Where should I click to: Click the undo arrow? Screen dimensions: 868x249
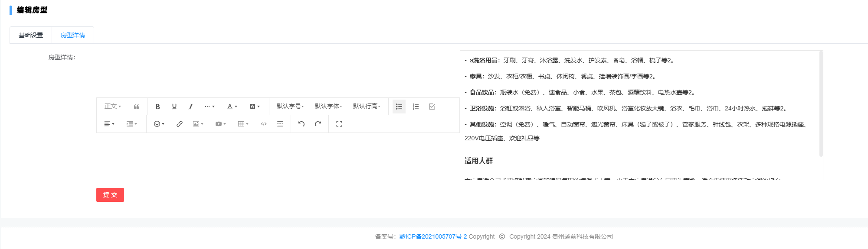(301, 124)
